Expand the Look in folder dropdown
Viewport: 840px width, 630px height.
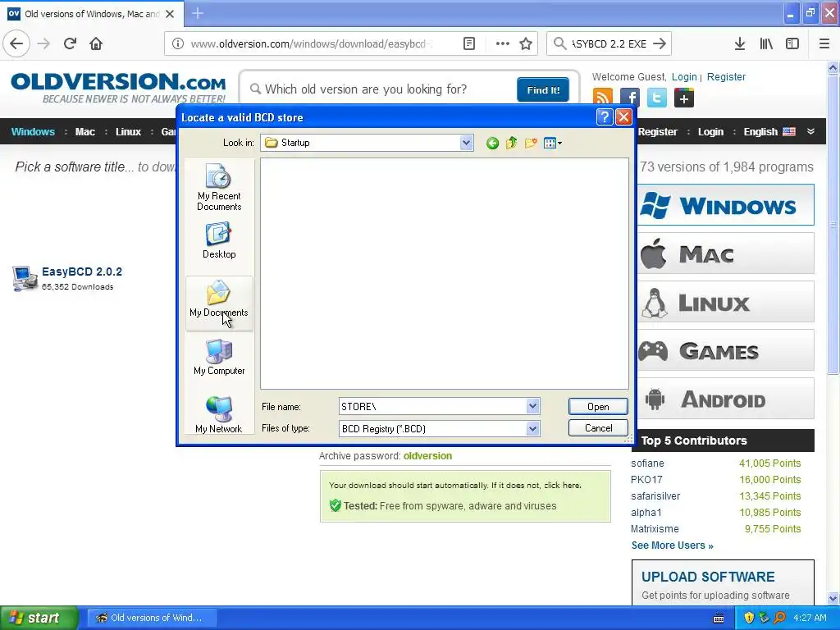pyautogui.click(x=466, y=143)
